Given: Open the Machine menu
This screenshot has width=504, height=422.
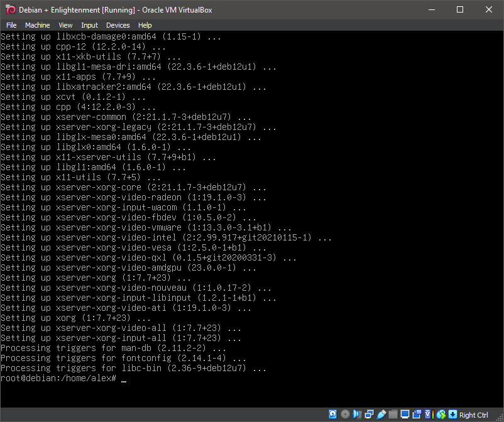Looking at the screenshot, I should point(37,25).
